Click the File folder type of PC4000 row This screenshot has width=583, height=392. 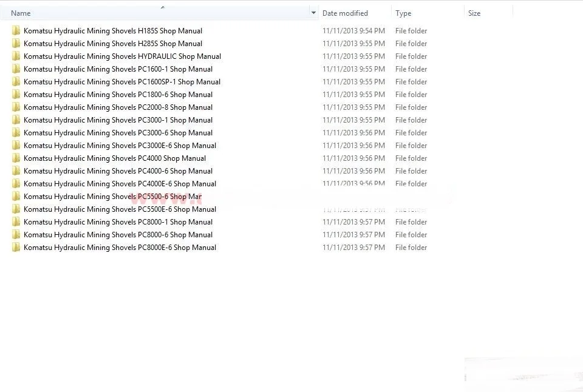point(411,158)
